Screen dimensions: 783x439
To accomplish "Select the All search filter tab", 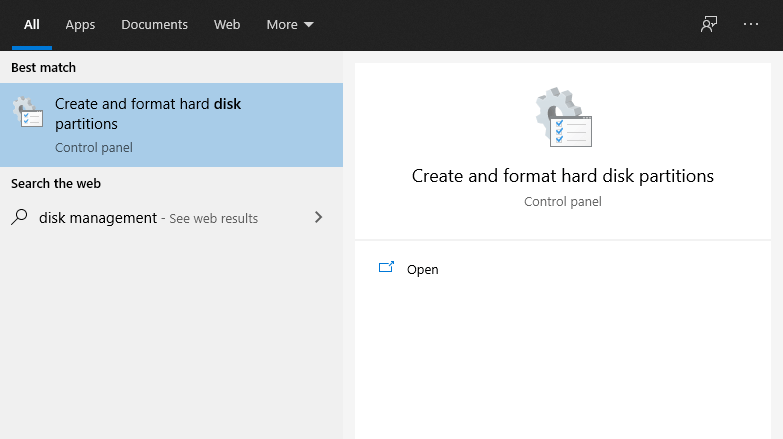I will (31, 24).
